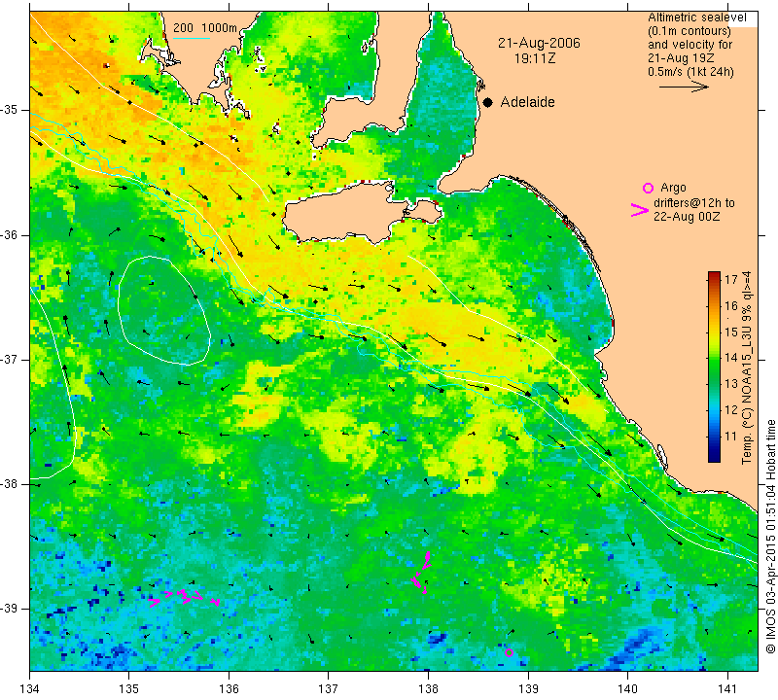Image resolution: width=778 pixels, height=700 pixels.
Task: Click the magenta drifter track near longitude 138
Action: (x=422, y=572)
